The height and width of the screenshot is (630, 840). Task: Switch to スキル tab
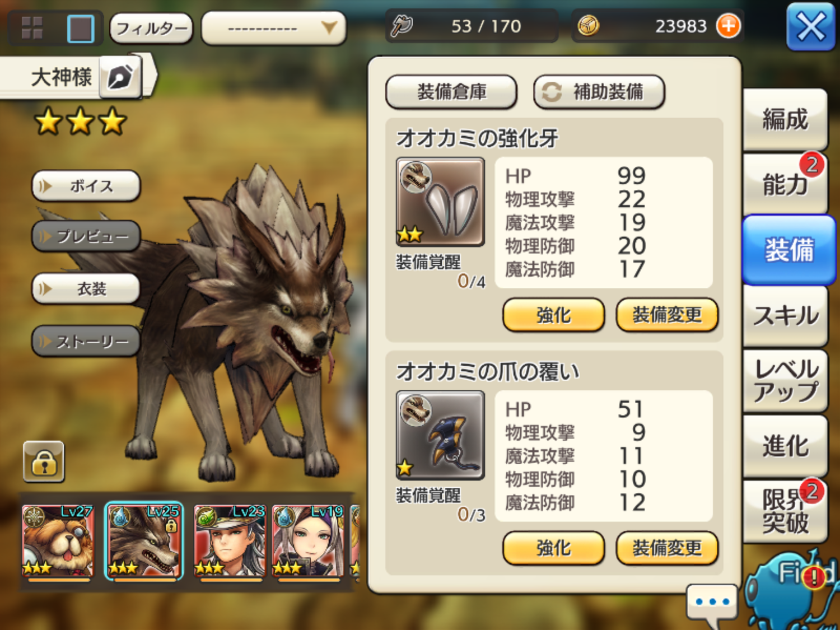(785, 315)
